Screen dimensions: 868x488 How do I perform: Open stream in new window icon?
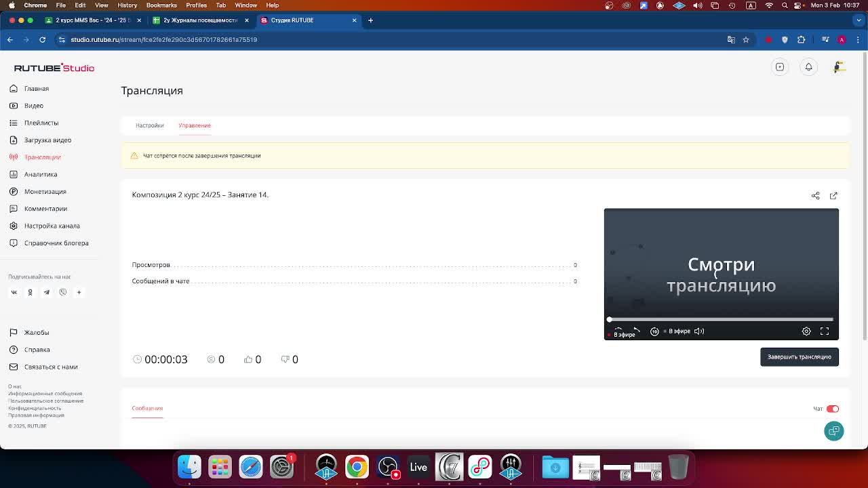tap(833, 196)
